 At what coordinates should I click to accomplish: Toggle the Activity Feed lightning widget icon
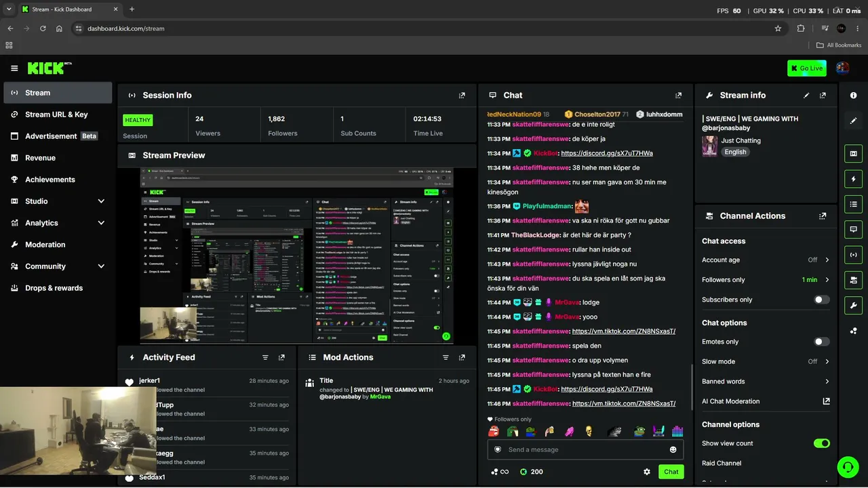click(x=853, y=179)
